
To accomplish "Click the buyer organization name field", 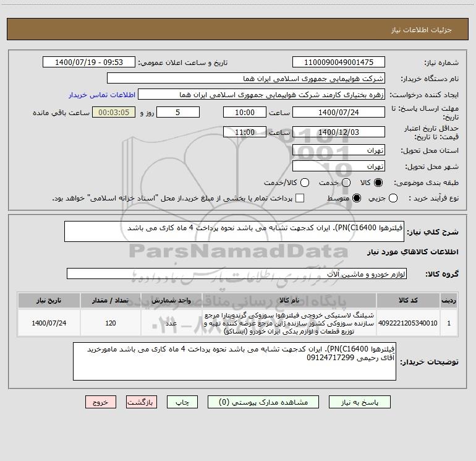I will point(246,78).
